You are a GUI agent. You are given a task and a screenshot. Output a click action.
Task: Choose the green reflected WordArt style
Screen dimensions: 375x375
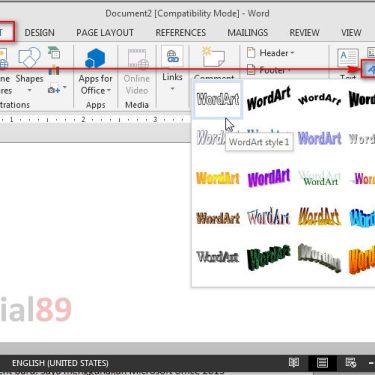(319, 178)
